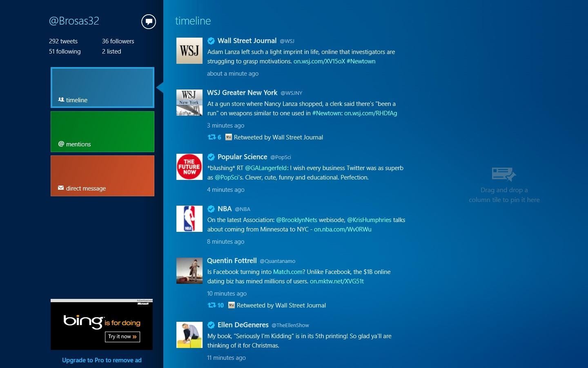
Task: Open the compose new tweet speech-bubble icon
Action: pyautogui.click(x=149, y=22)
